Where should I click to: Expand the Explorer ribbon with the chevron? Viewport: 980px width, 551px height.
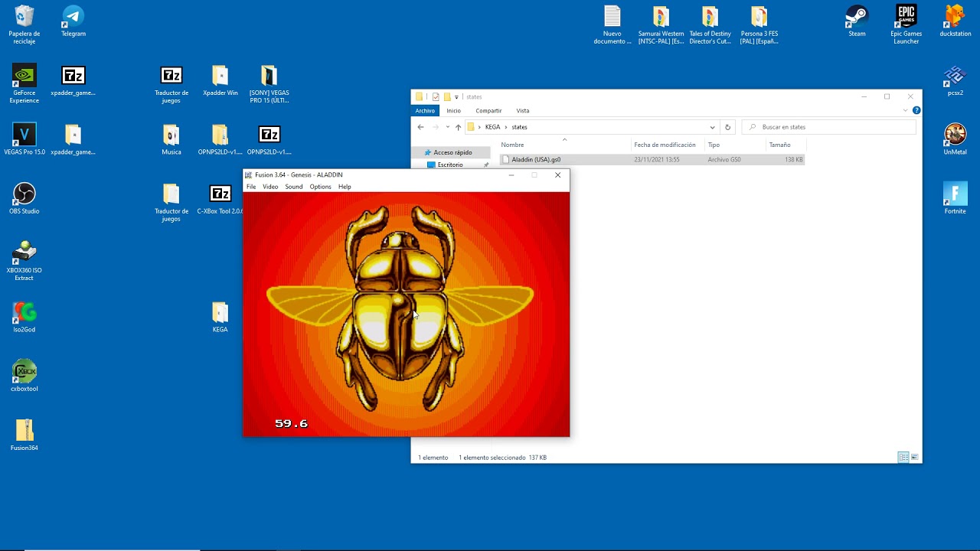click(x=905, y=110)
